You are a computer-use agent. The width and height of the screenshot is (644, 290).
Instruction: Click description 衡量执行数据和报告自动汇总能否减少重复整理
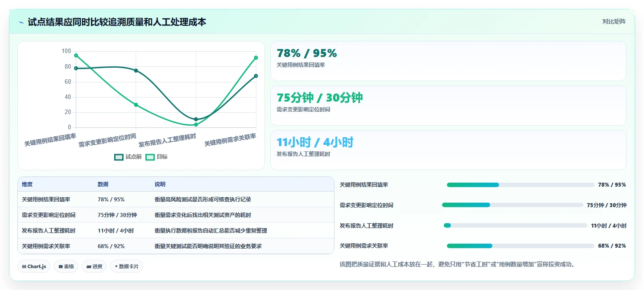(211, 231)
